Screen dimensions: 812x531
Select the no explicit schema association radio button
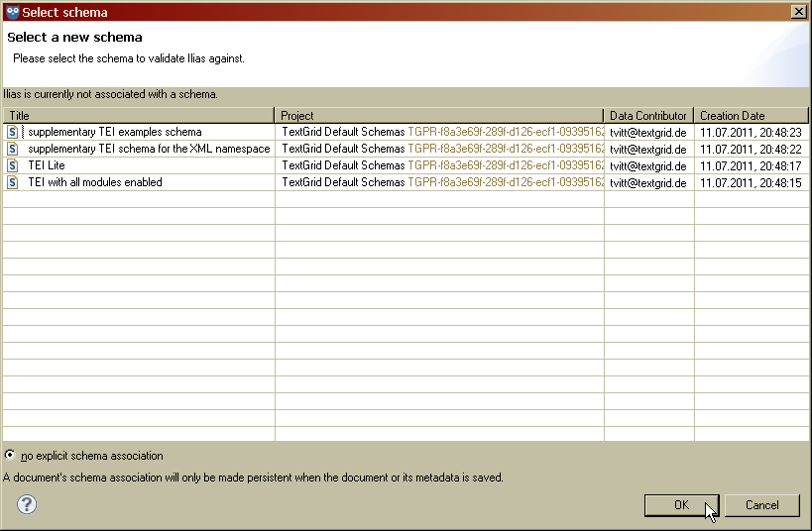(10, 456)
